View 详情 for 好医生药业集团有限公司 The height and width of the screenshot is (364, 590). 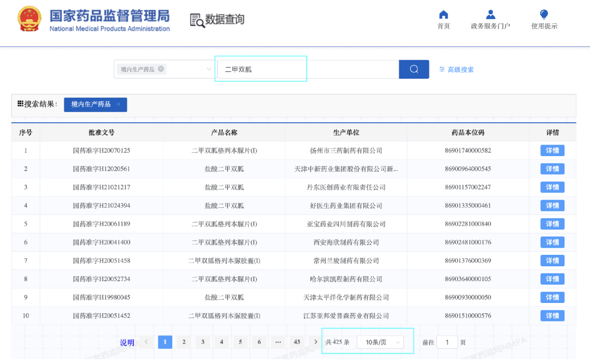point(552,206)
